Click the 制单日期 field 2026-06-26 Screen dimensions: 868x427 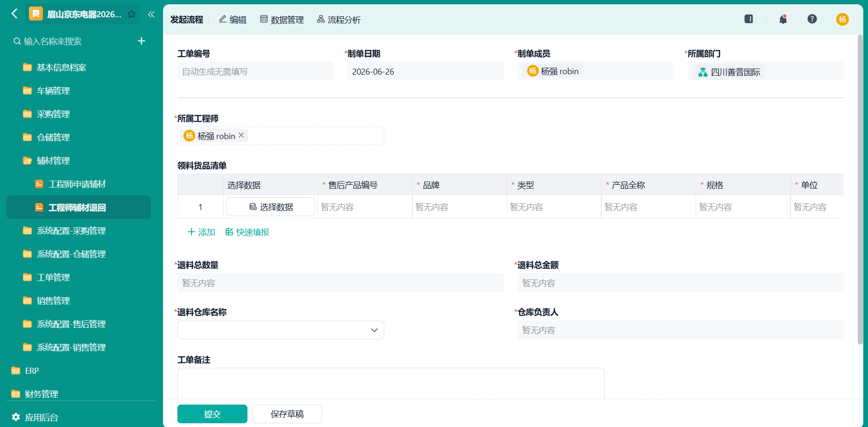[425, 71]
